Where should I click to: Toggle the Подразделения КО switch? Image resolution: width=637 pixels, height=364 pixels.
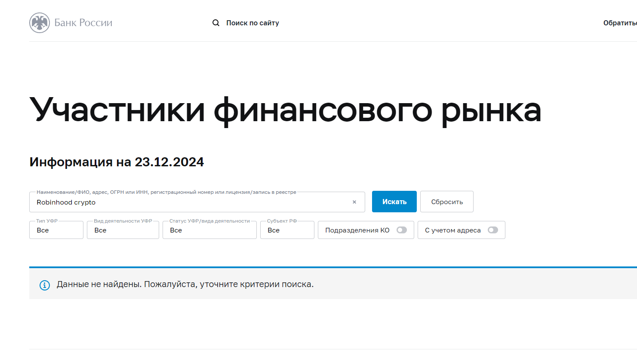pos(402,230)
